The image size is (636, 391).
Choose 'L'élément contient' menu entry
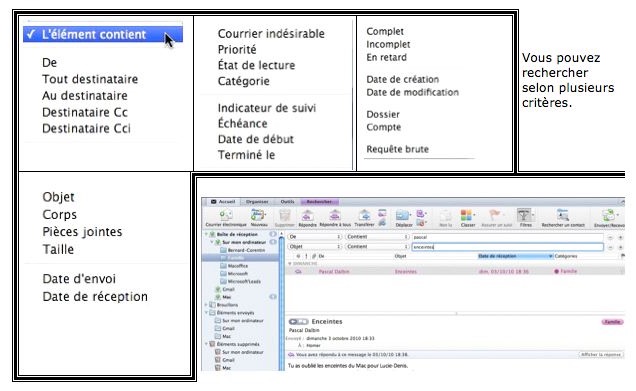click(103, 34)
